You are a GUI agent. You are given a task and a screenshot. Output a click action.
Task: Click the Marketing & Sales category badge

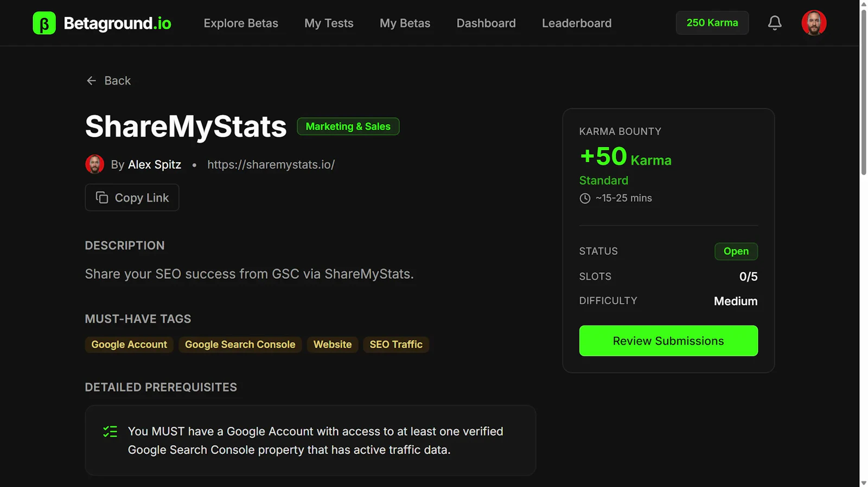[x=348, y=126]
